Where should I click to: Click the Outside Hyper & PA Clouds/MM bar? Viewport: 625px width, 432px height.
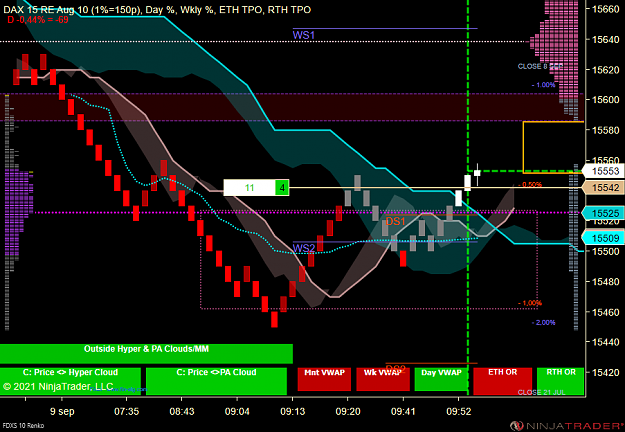coord(146,353)
